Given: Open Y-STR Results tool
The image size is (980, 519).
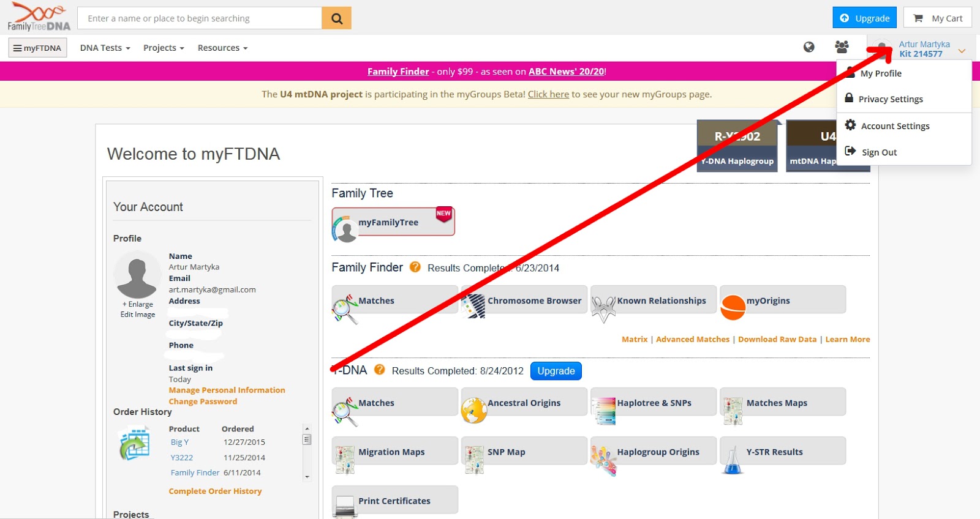Looking at the screenshot, I should pos(783,452).
